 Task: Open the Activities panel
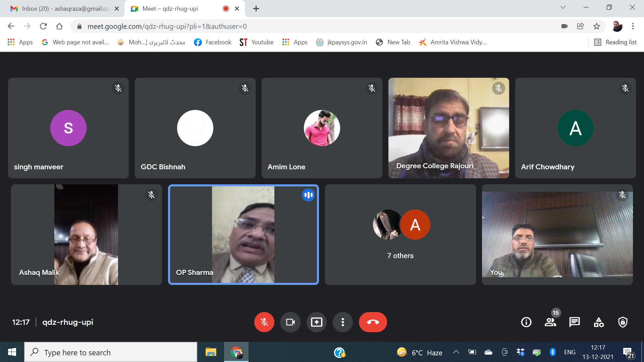click(599, 322)
